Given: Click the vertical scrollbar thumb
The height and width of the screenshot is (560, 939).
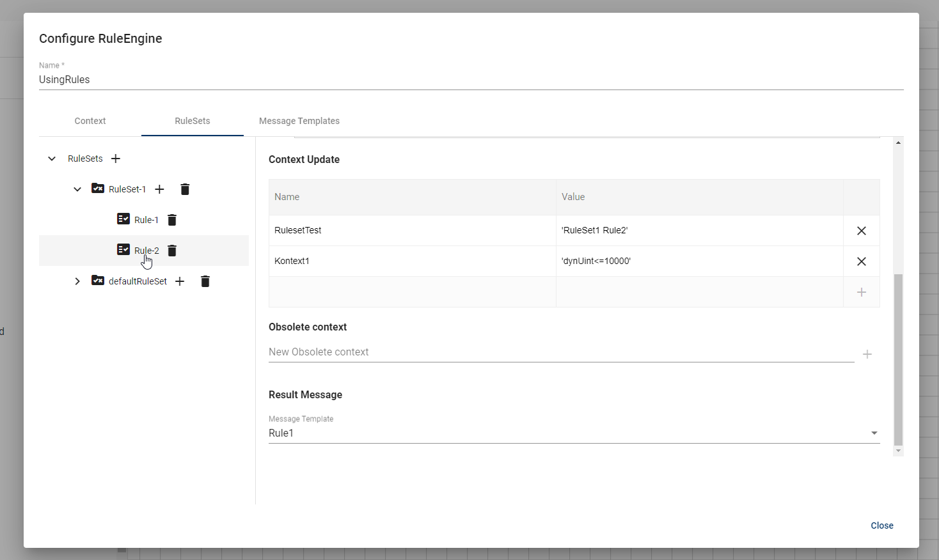Looking at the screenshot, I should pyautogui.click(x=898, y=359).
